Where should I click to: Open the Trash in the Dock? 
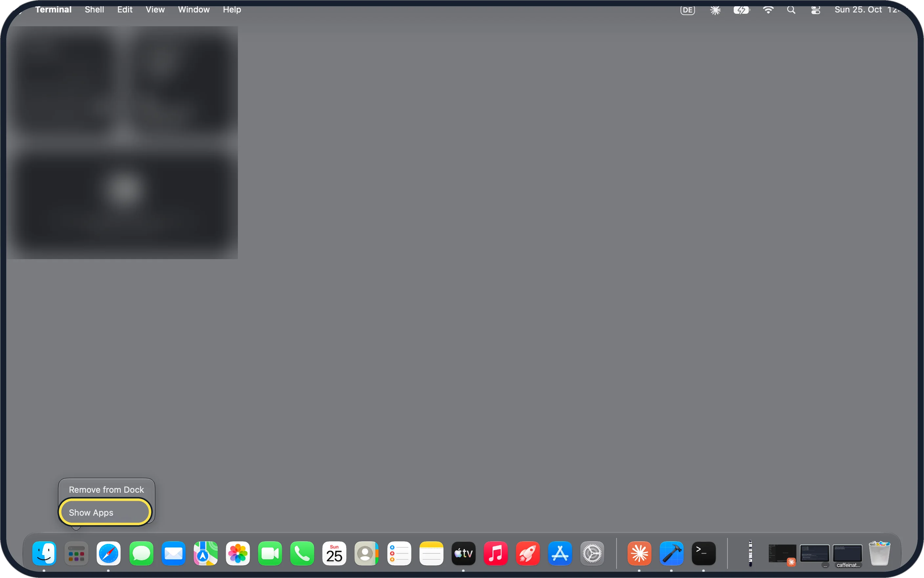pyautogui.click(x=879, y=553)
